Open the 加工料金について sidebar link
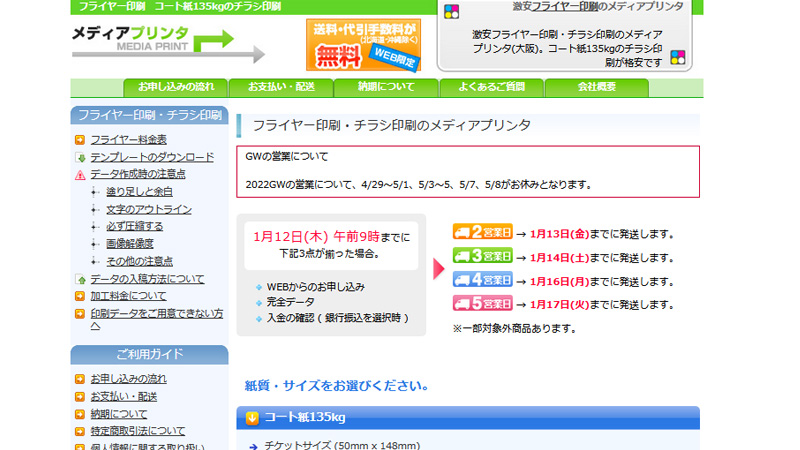The width and height of the screenshot is (800, 450). [x=128, y=296]
